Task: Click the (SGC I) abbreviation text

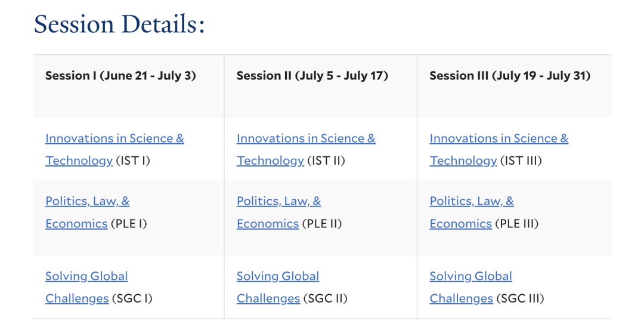Action: 132,299
